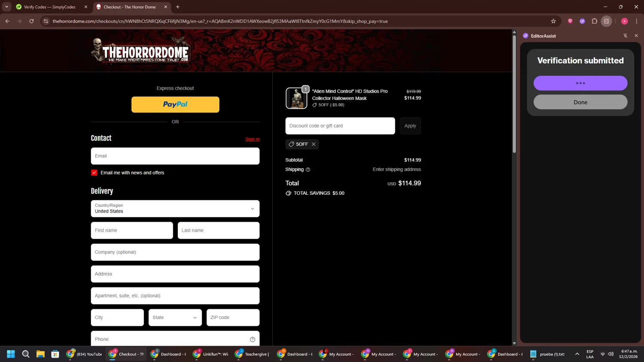Uncheck Email me with news and offers
The height and width of the screenshot is (362, 644).
click(x=94, y=172)
